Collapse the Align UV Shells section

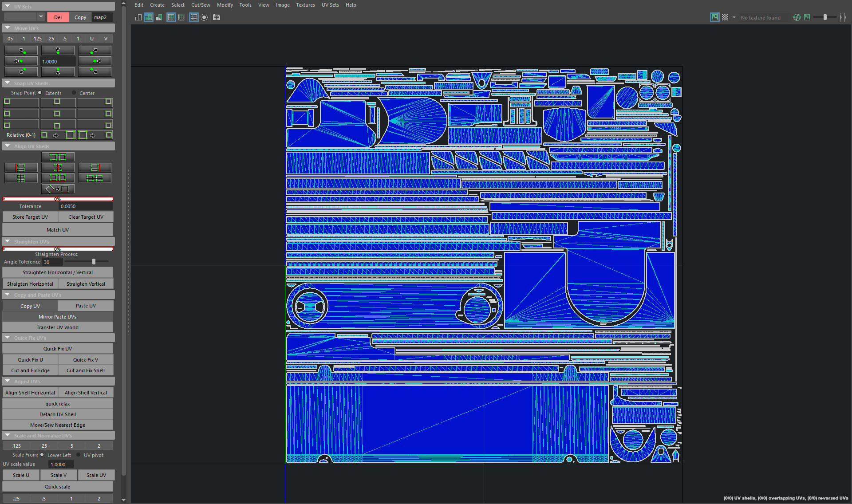click(8, 146)
